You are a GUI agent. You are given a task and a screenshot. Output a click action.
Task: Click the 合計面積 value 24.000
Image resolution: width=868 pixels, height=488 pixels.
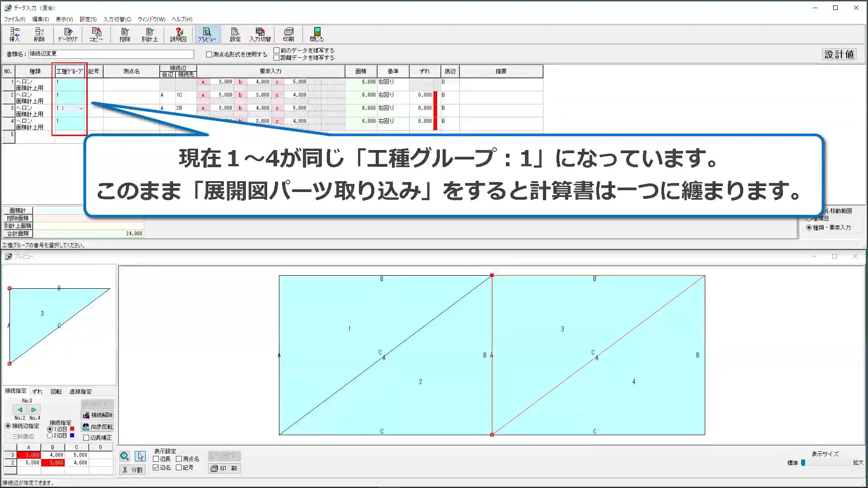[x=134, y=234]
